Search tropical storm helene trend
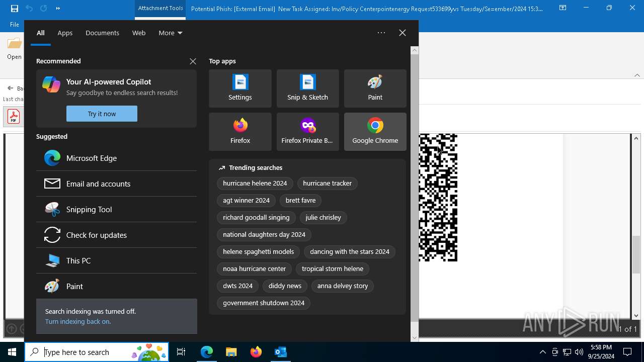 coord(333,268)
